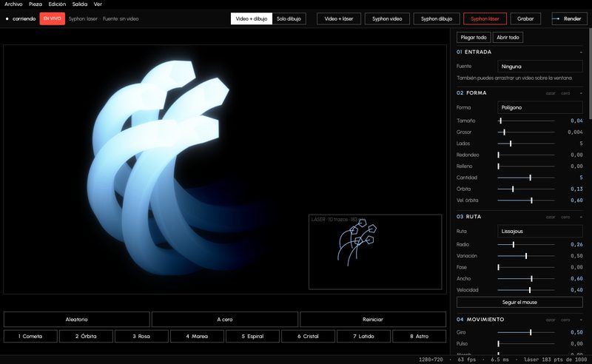The height and width of the screenshot is (364, 592).
Task: Enable Syphon video output
Action: [x=387, y=18]
